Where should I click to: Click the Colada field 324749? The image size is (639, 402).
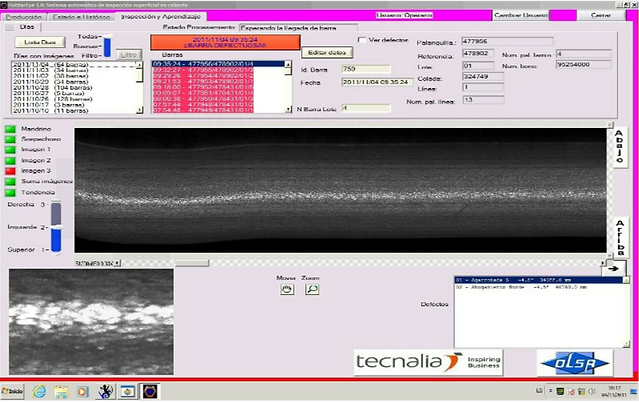[483, 76]
